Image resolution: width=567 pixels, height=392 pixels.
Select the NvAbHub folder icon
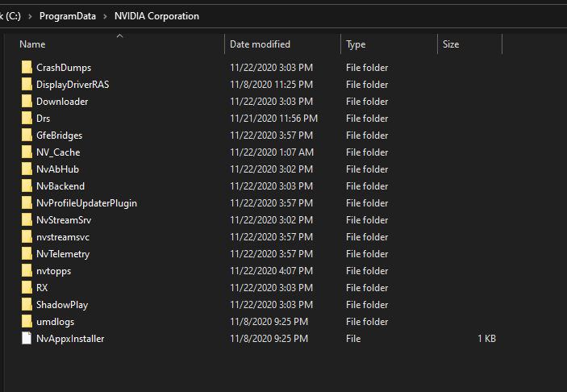27,169
